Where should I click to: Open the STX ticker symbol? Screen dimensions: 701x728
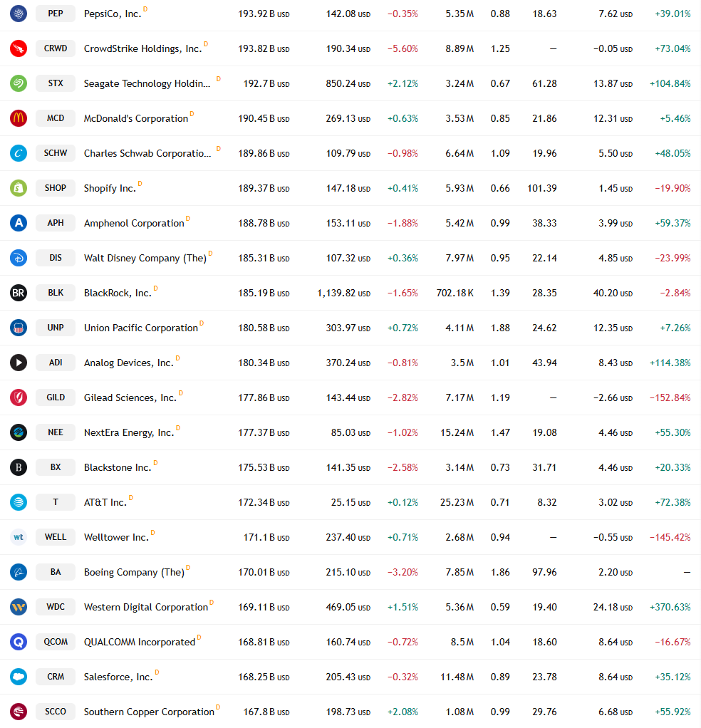[56, 83]
